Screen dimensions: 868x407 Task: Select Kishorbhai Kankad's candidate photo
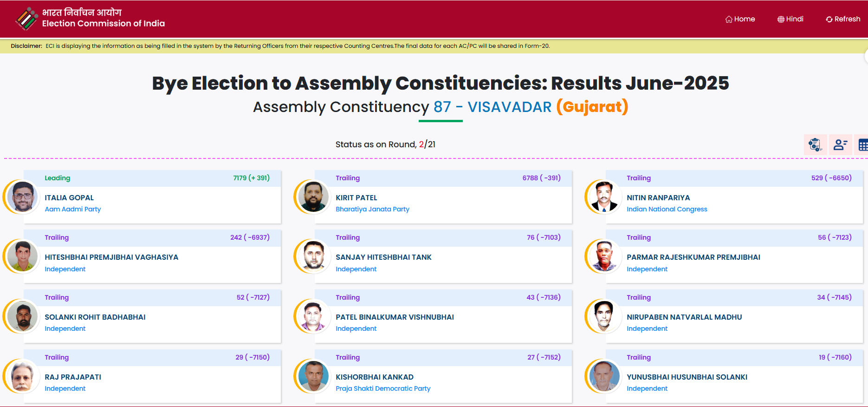pyautogui.click(x=314, y=376)
